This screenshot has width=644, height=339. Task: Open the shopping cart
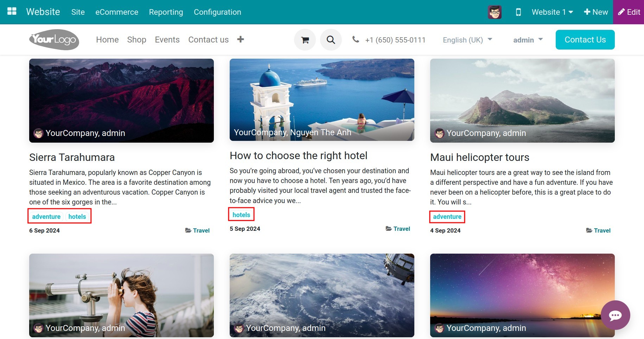click(305, 40)
